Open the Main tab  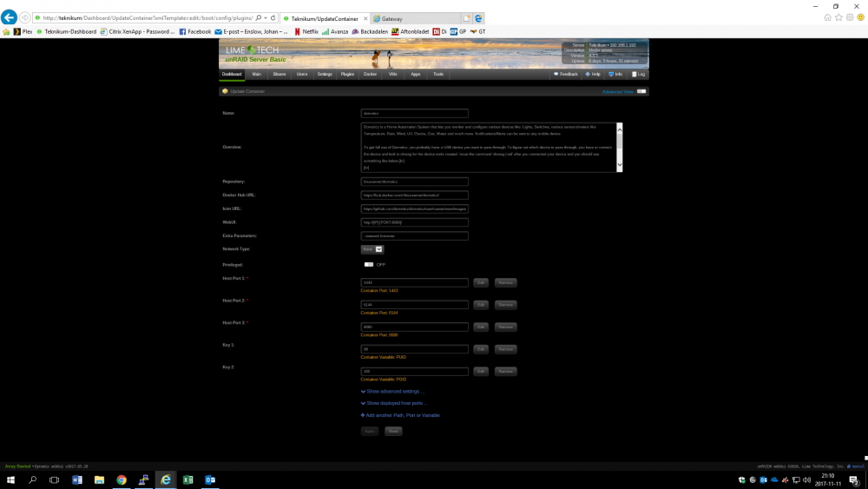click(x=256, y=74)
